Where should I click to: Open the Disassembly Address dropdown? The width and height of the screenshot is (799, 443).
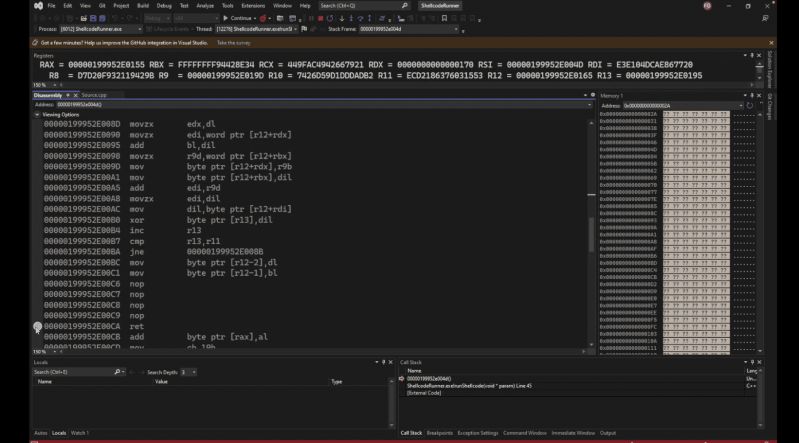coord(590,105)
